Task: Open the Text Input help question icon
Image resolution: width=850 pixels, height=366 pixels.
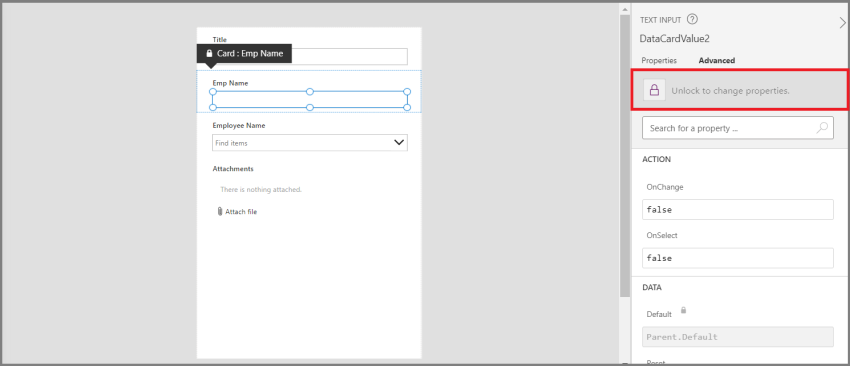Action: pyautogui.click(x=692, y=20)
